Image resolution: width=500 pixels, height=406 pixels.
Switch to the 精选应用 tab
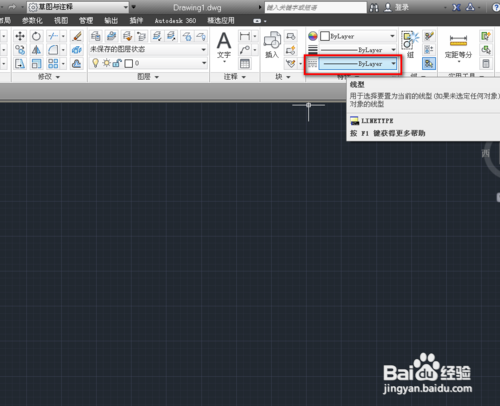[221, 21]
